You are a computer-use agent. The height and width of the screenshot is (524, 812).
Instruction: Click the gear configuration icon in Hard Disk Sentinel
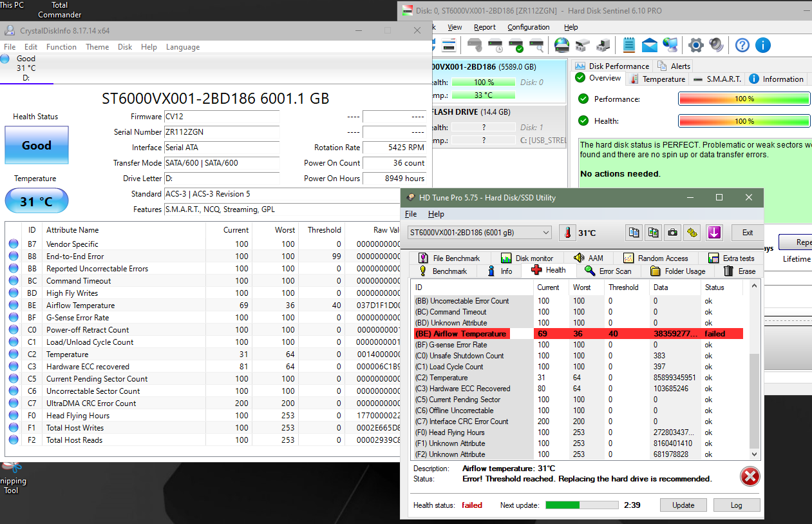(x=695, y=44)
